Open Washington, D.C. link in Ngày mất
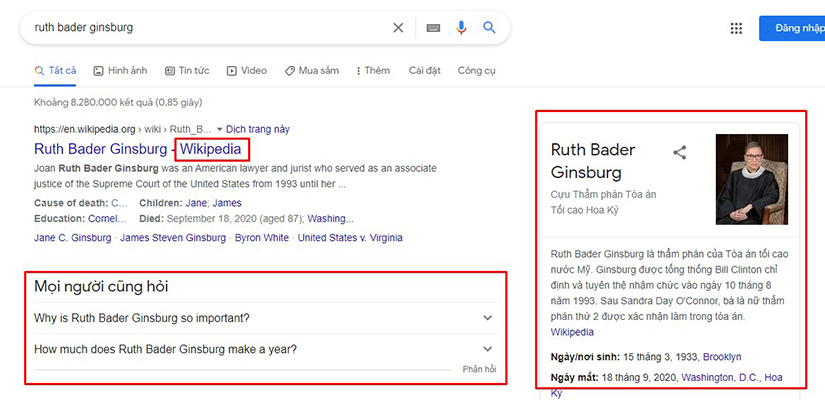The width and height of the screenshot is (825, 400). click(720, 377)
